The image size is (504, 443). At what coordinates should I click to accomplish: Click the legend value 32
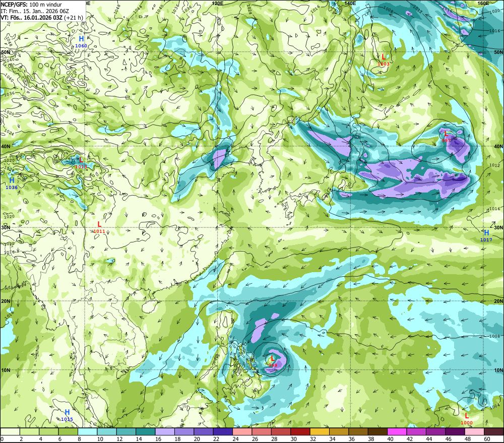click(x=313, y=439)
